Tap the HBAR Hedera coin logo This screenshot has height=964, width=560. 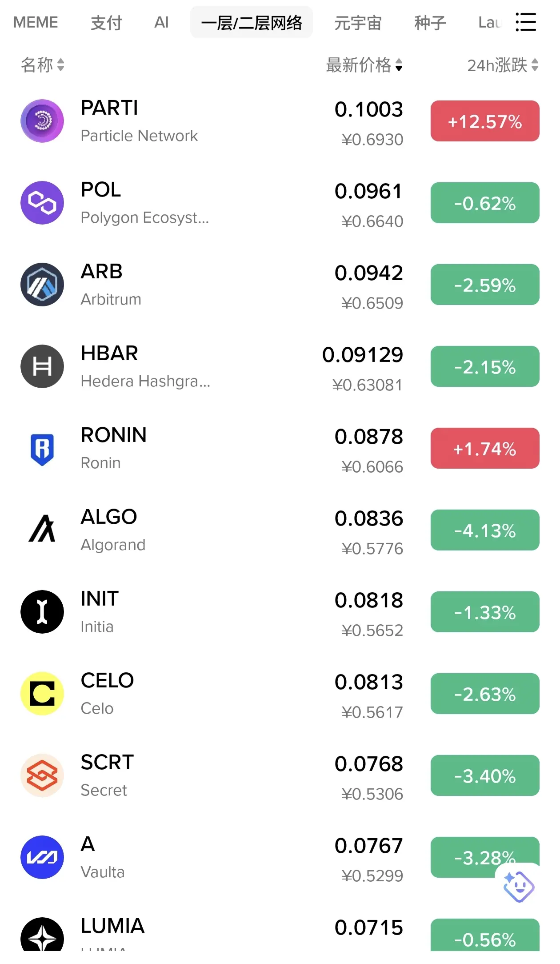click(42, 366)
